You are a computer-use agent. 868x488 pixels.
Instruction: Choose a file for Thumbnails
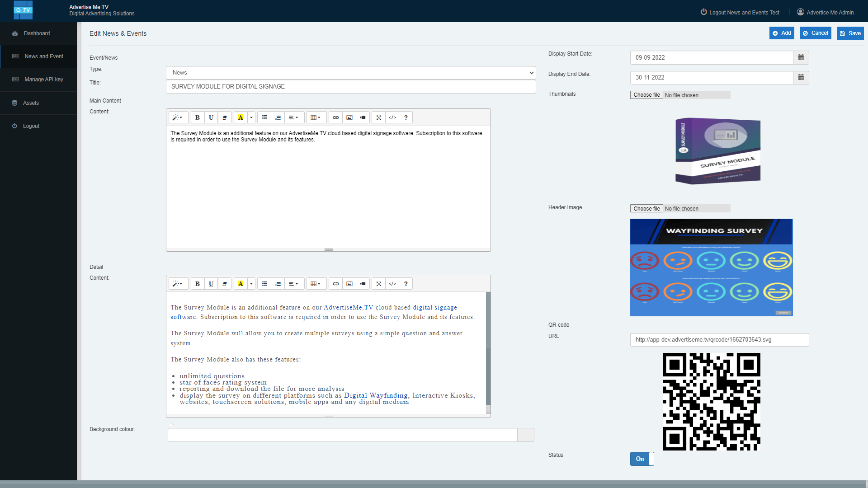tap(646, 94)
